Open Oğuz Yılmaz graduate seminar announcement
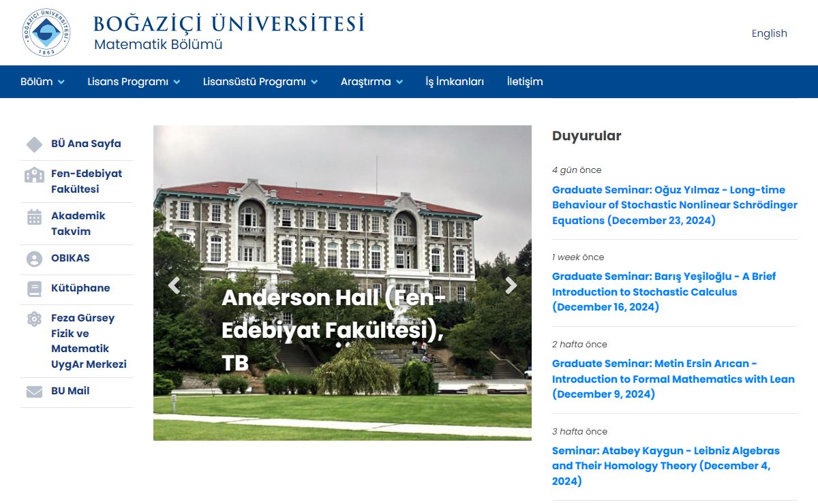 tap(675, 205)
